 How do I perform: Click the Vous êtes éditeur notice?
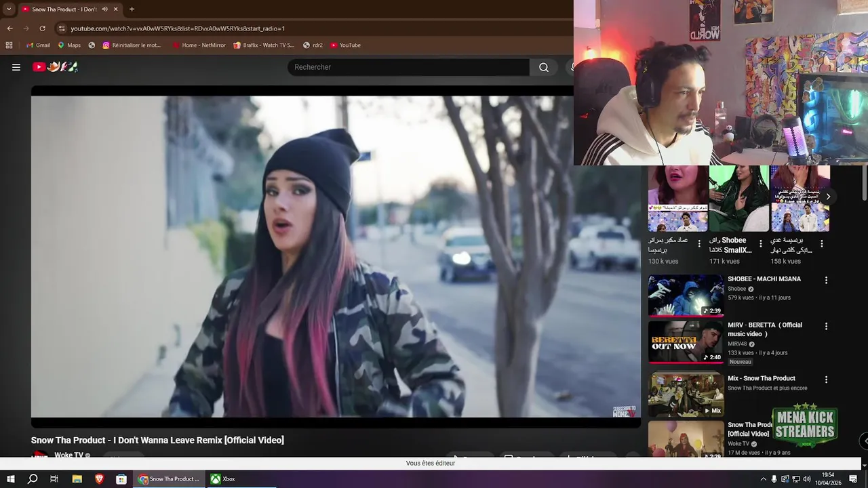click(x=431, y=463)
